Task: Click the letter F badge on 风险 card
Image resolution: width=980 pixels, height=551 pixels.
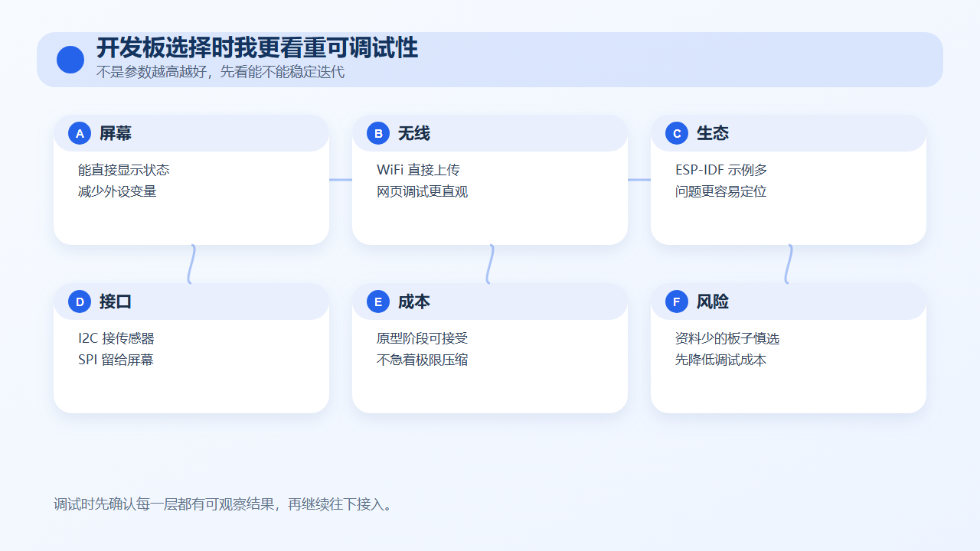Action: tap(677, 302)
